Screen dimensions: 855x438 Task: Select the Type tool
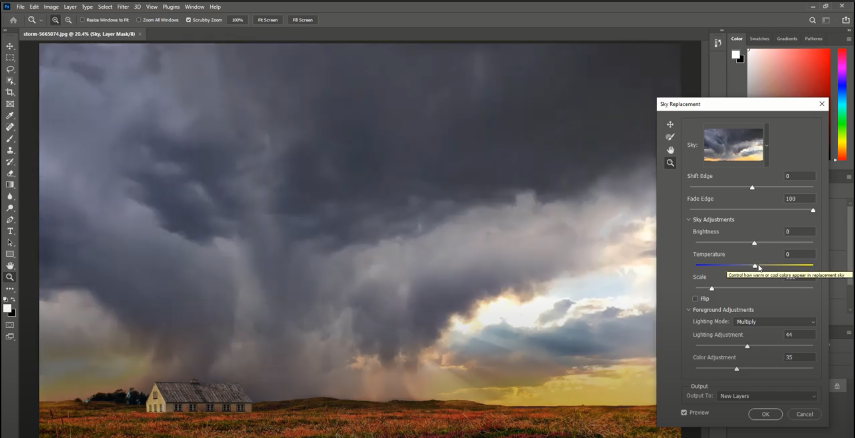(10, 231)
